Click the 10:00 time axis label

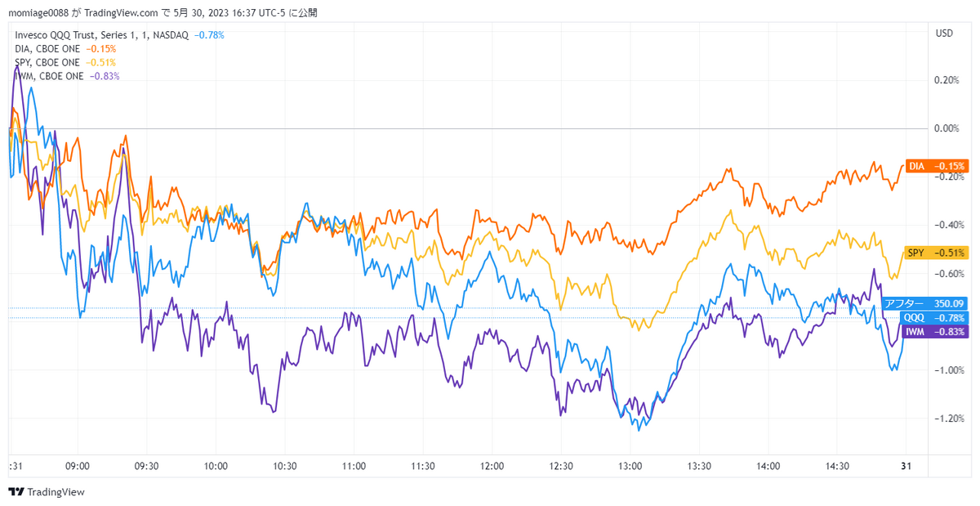[x=216, y=466]
